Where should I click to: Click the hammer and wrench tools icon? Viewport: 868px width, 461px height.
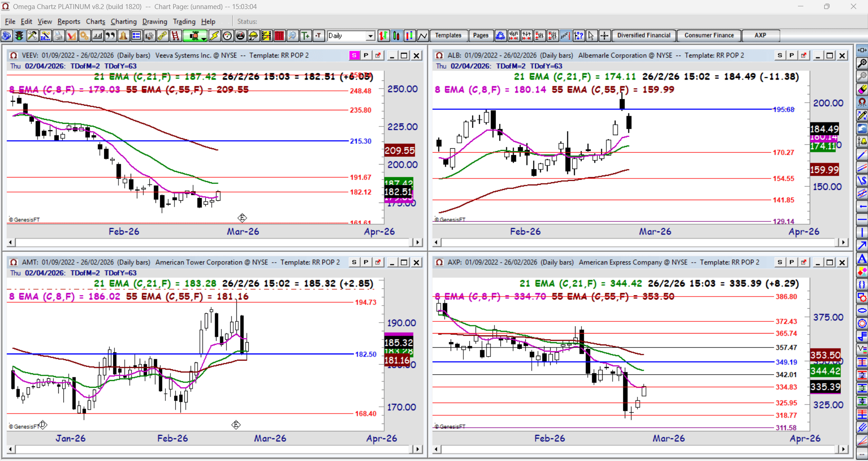(32, 36)
